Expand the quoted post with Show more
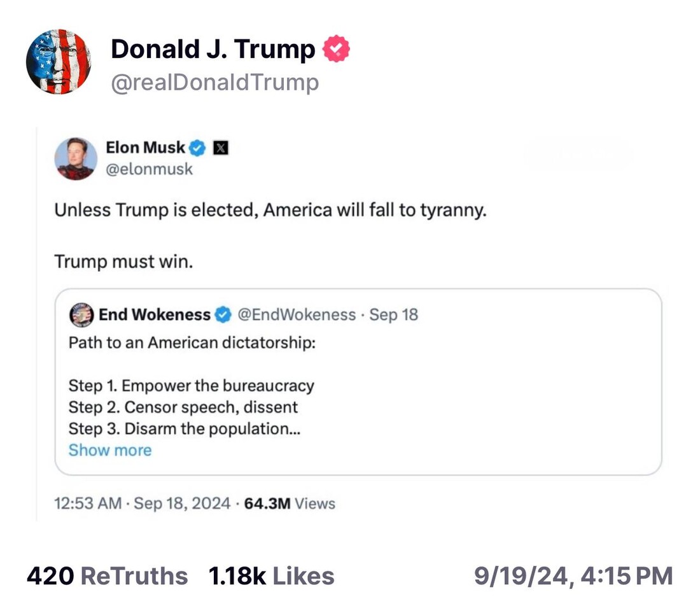The width and height of the screenshot is (700, 597). (110, 450)
